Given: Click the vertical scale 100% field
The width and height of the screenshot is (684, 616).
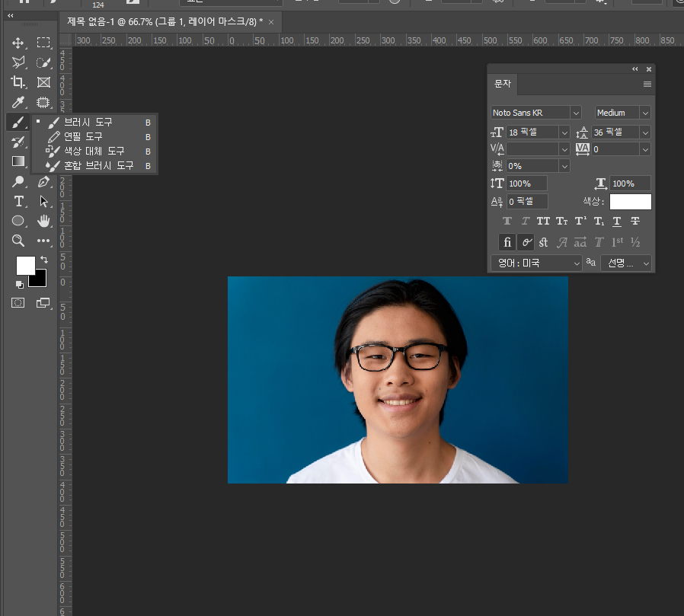Looking at the screenshot, I should (x=527, y=184).
